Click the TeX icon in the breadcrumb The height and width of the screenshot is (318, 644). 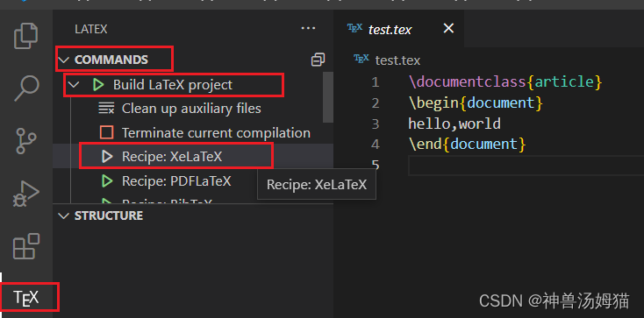click(361, 59)
